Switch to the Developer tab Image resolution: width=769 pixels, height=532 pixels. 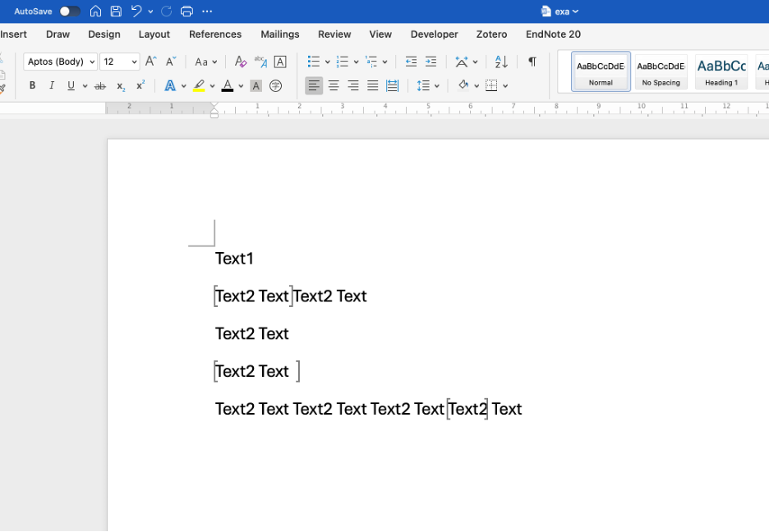click(x=434, y=34)
